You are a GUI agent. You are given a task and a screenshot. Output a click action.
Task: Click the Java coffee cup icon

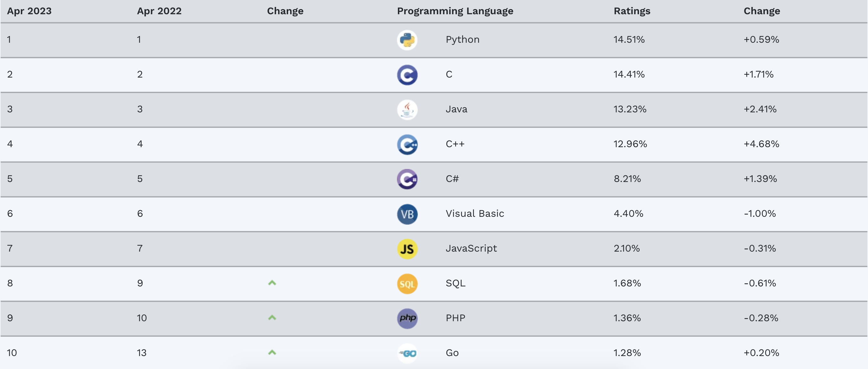click(407, 110)
